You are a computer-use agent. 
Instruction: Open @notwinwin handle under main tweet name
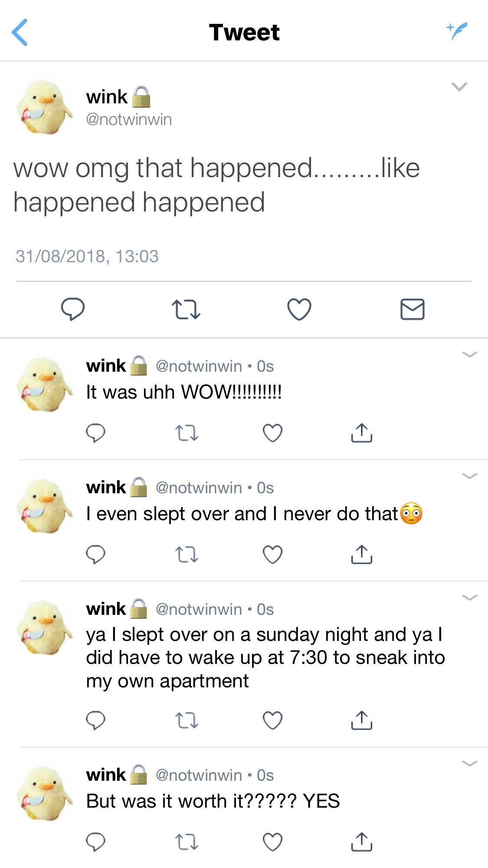coord(129,119)
